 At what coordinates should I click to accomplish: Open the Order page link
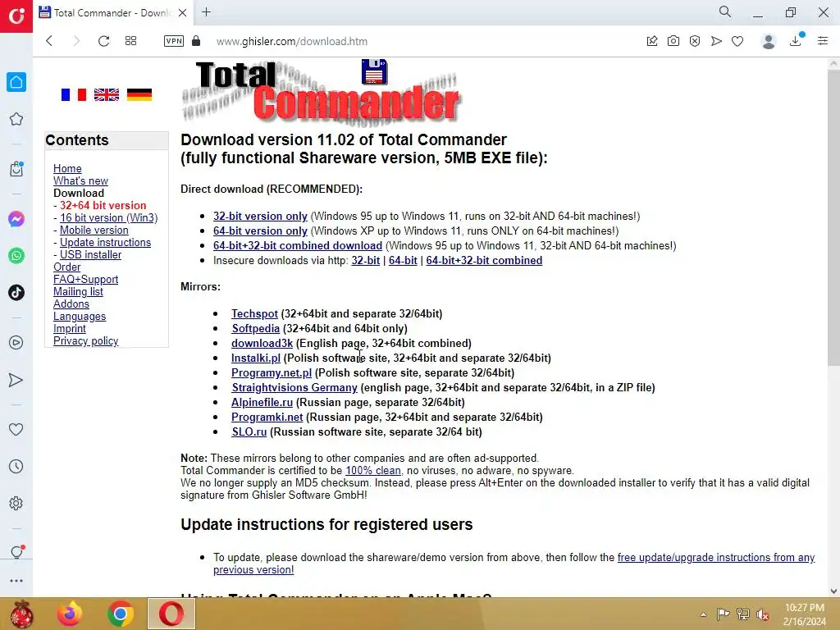pyautogui.click(x=67, y=267)
